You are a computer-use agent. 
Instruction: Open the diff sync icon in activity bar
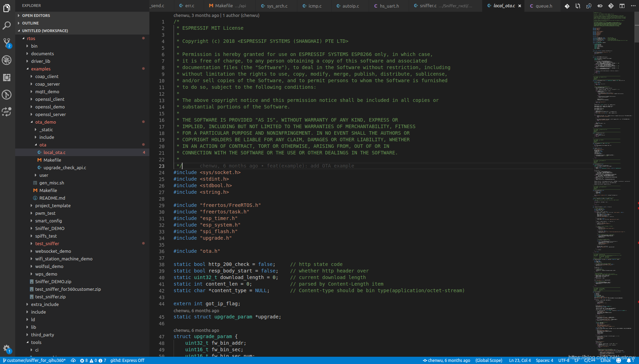click(x=7, y=112)
